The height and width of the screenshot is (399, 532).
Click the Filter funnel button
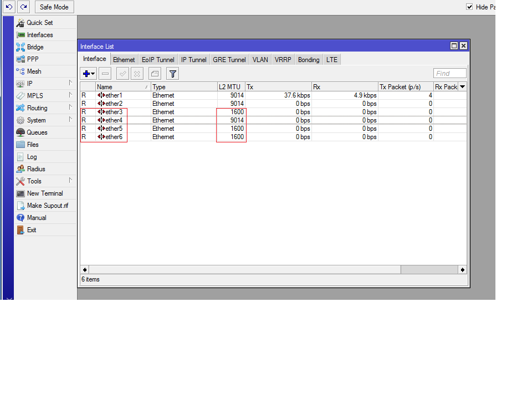point(173,74)
